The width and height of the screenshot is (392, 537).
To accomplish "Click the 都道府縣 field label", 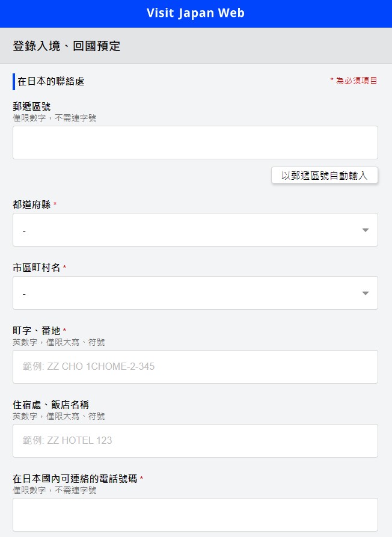I will pos(32,204).
